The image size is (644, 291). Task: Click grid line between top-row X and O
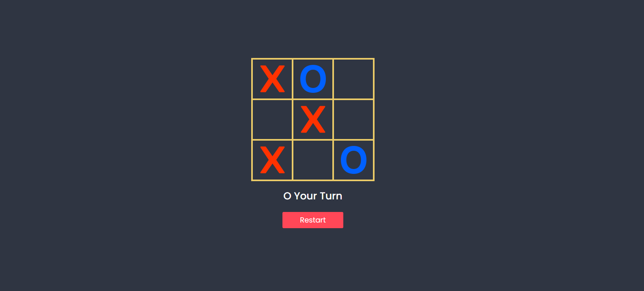(293, 79)
